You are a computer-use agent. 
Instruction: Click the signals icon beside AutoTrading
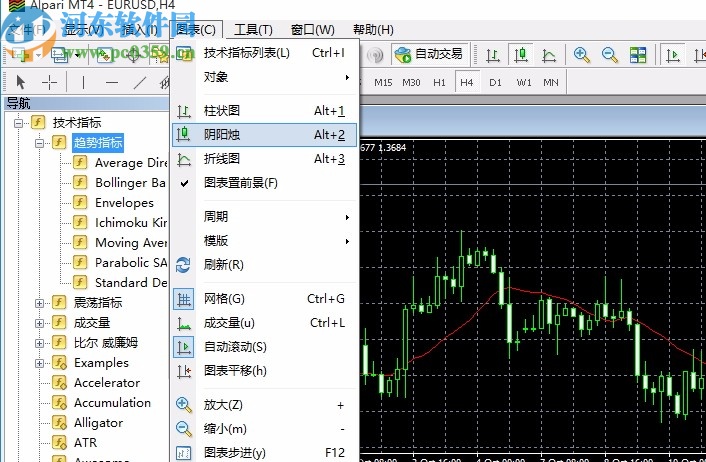tap(375, 55)
